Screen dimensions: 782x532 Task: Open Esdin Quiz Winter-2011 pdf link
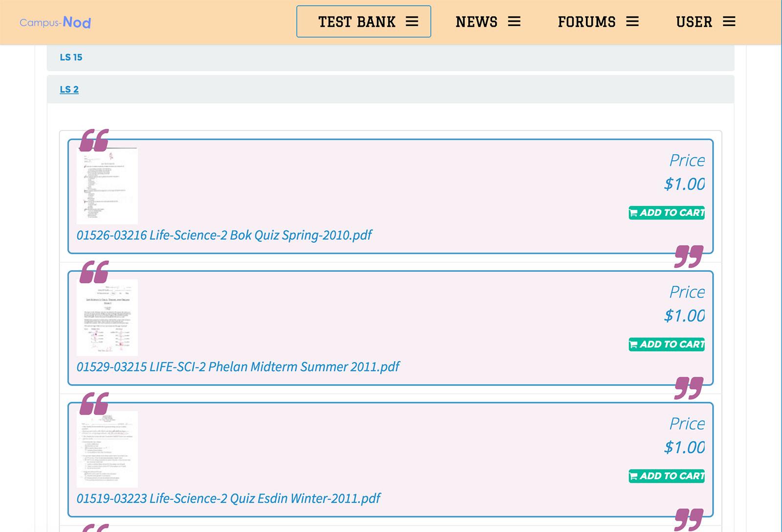point(228,498)
